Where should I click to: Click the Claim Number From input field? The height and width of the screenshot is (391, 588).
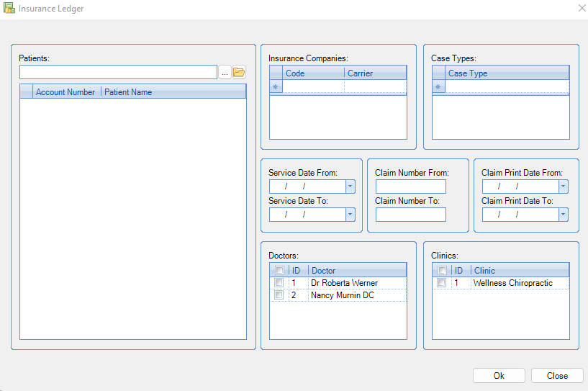[410, 186]
